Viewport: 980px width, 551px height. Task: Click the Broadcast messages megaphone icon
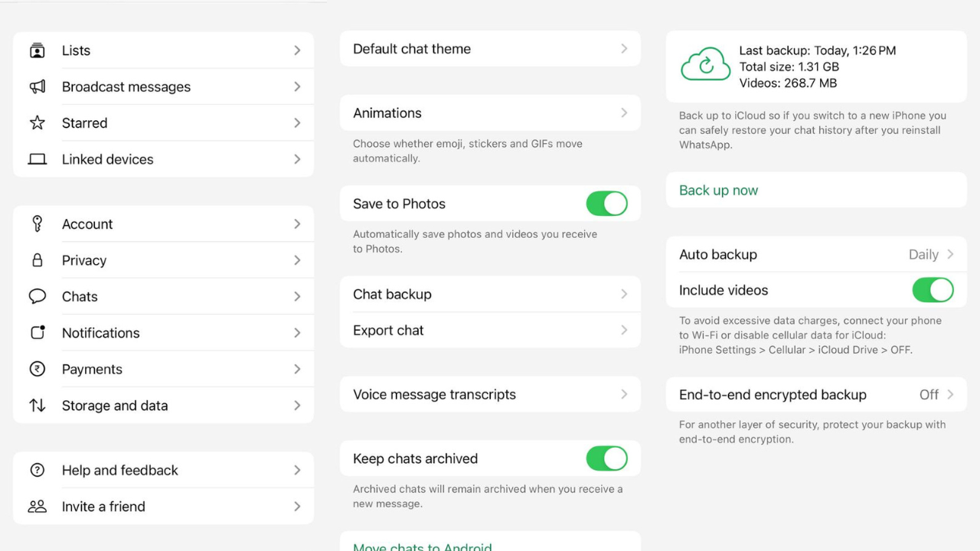click(37, 86)
